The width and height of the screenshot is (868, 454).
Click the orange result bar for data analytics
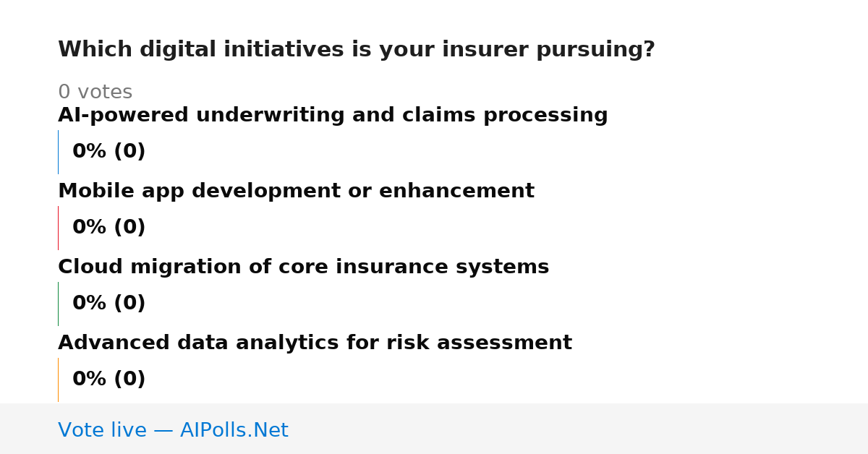tap(58, 380)
